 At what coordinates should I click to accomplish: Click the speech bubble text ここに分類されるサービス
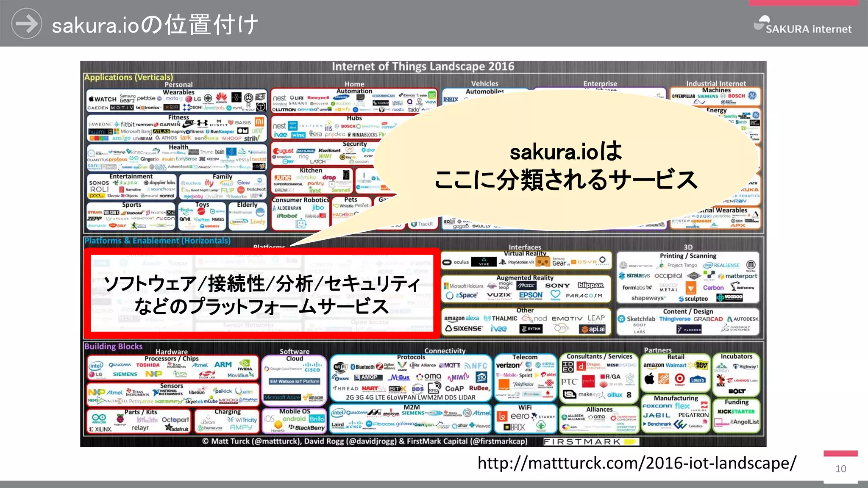click(566, 179)
